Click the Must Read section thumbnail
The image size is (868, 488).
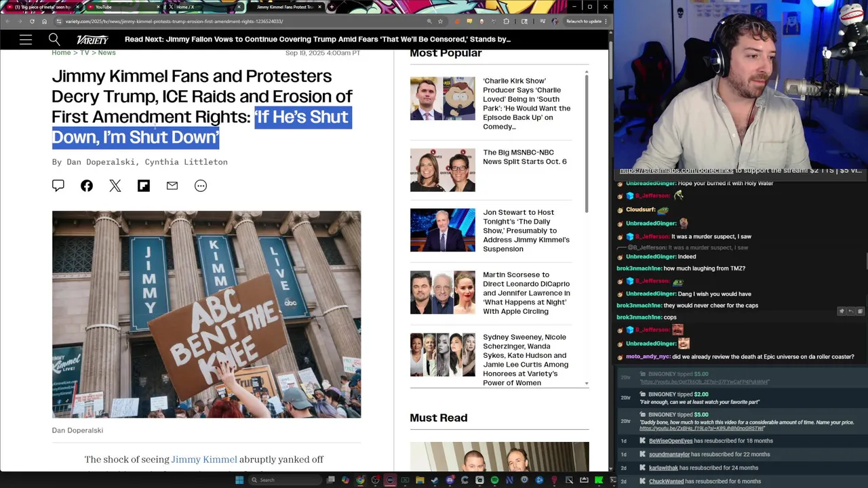pyautogui.click(x=499, y=456)
